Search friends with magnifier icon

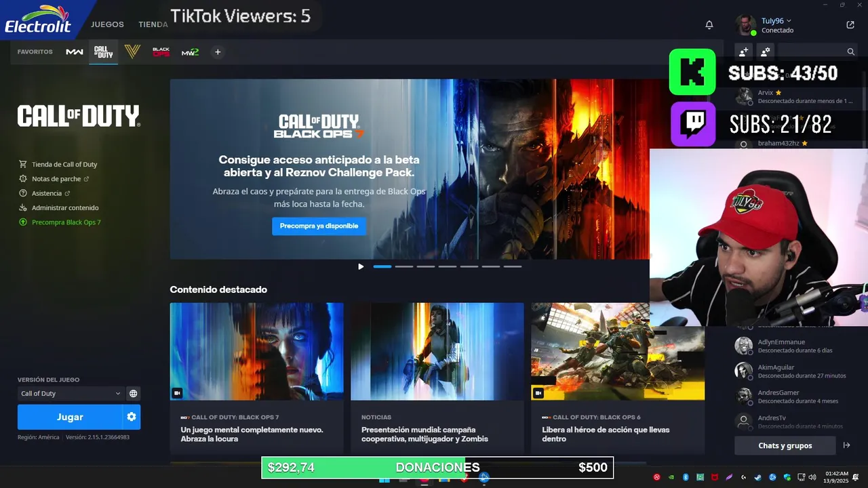[851, 52]
